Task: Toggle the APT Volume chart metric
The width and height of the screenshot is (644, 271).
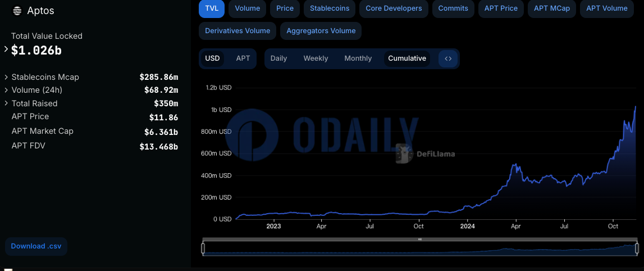Action: [x=606, y=8]
